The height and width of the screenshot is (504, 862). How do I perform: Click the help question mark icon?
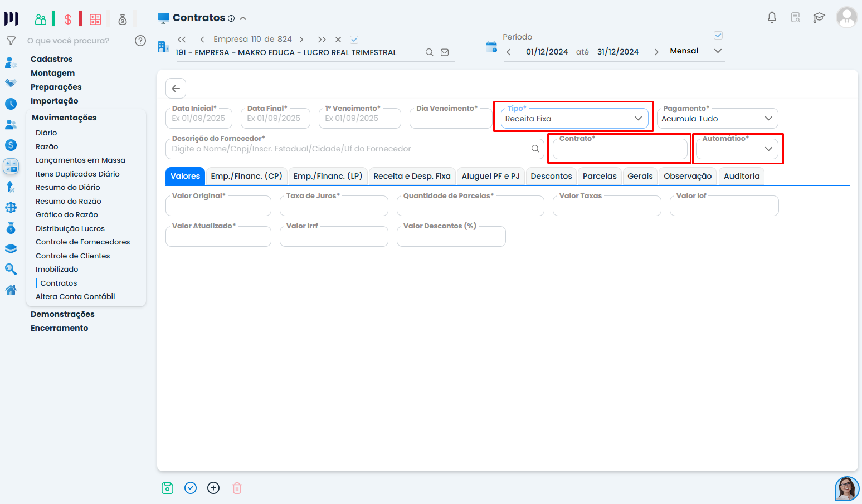point(140,41)
